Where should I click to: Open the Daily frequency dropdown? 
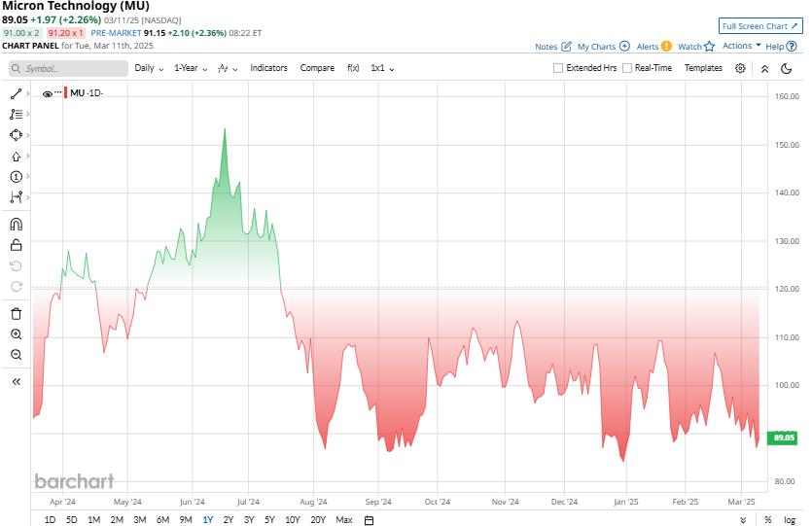point(149,68)
